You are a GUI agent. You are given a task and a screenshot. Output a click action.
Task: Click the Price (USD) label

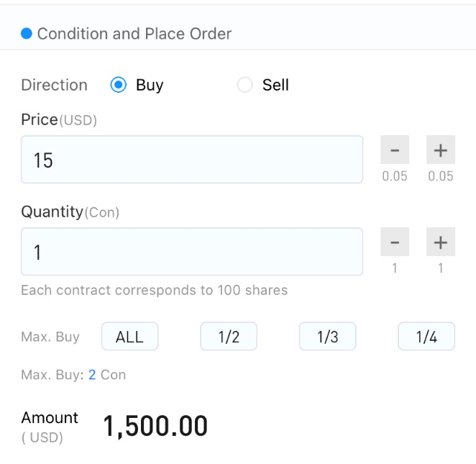point(59,119)
